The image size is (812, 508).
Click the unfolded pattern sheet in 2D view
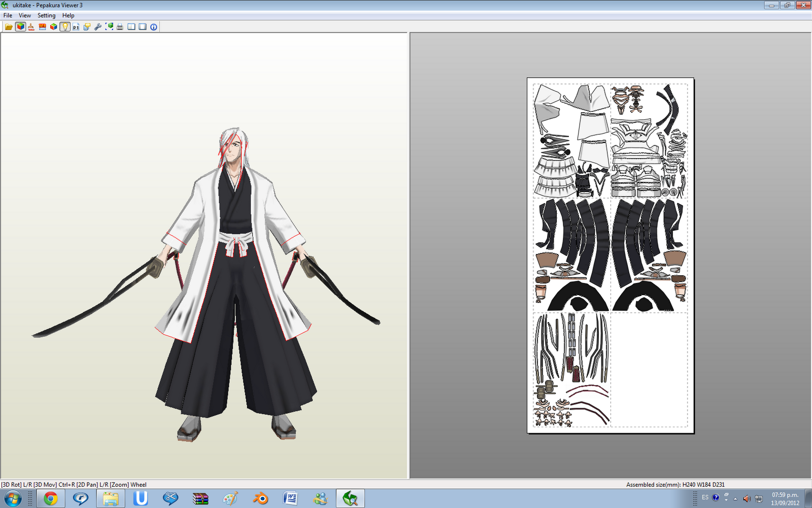[x=611, y=256]
